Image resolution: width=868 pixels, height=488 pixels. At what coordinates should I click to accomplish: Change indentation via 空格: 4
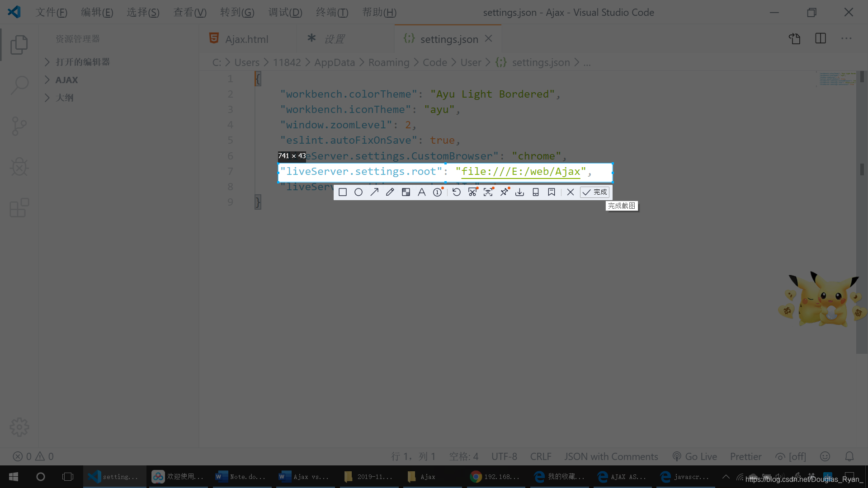coord(463,456)
